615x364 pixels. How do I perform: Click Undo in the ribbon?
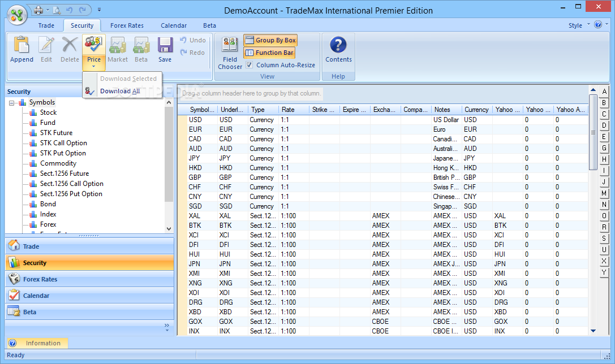[193, 40]
